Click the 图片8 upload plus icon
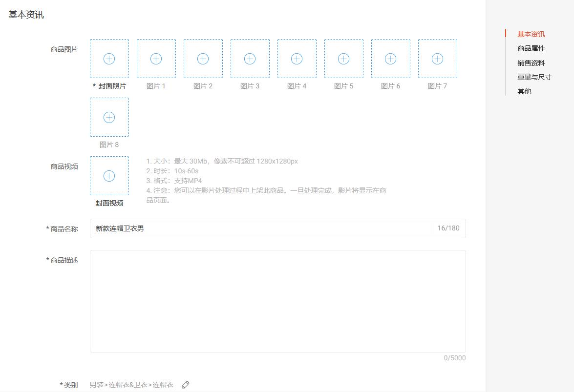The height and width of the screenshot is (392, 574). [109, 117]
